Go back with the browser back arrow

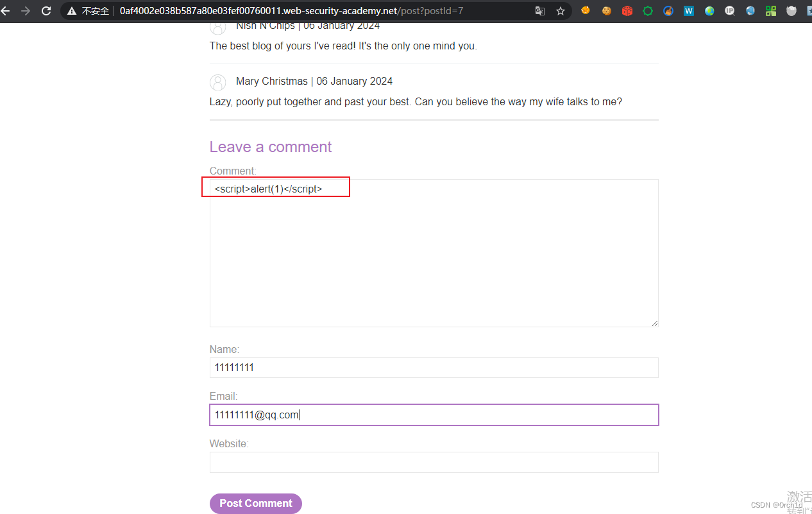tap(6, 11)
